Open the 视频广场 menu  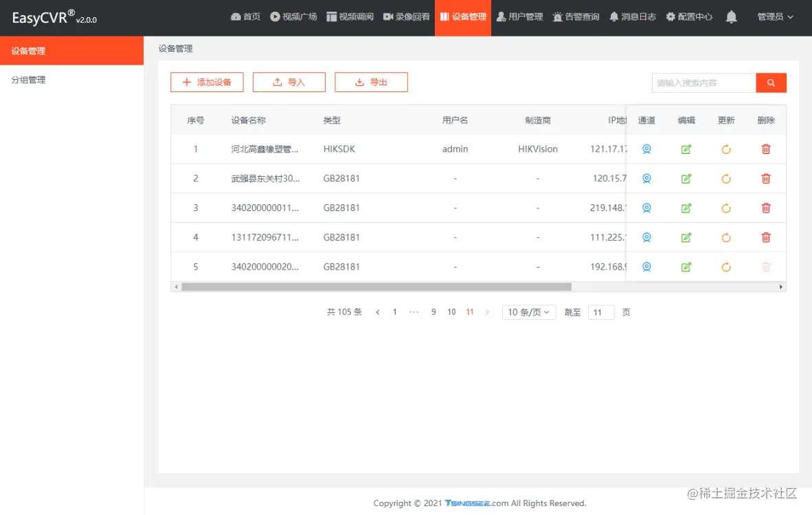click(293, 17)
